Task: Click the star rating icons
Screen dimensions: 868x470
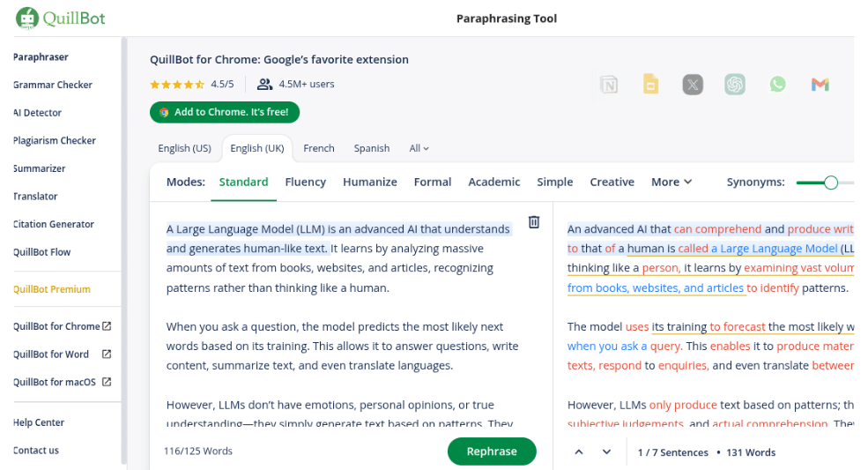Action: pos(177,85)
